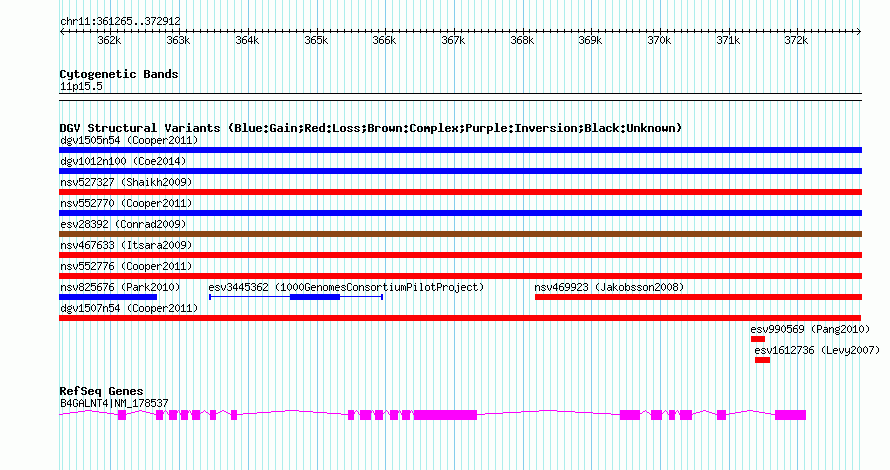Select the small esv990569 (Pang2010) red bar

coord(758,339)
